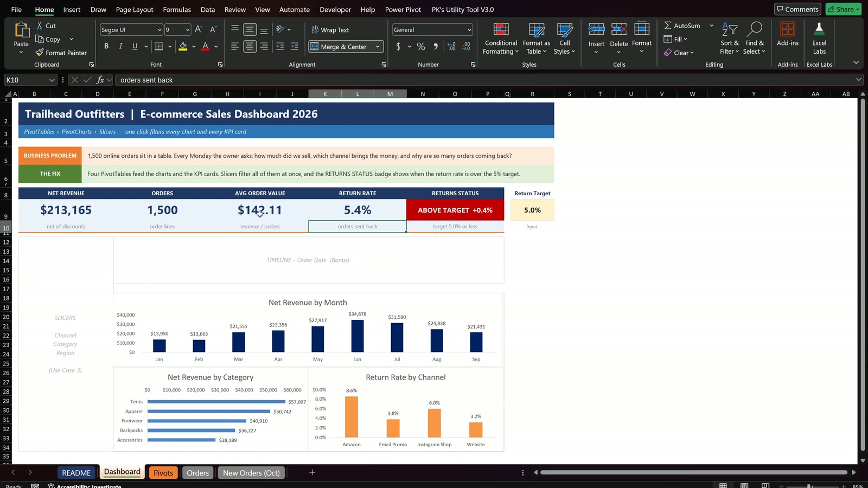Click the Share button
This screenshot has height=488, width=868.
tap(844, 9)
